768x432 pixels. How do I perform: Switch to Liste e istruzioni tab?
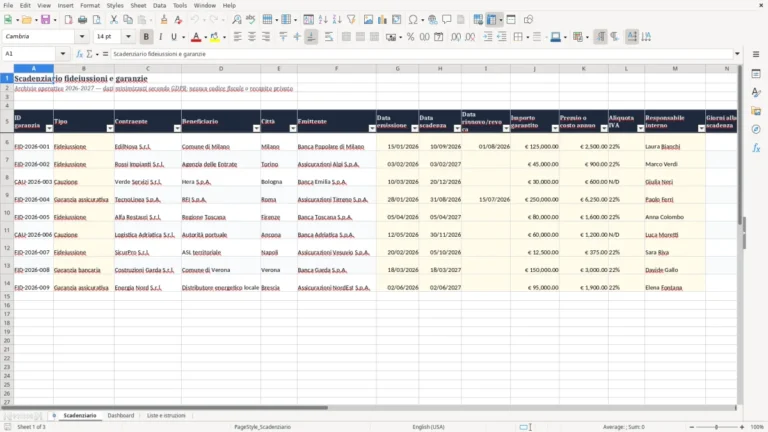166,415
